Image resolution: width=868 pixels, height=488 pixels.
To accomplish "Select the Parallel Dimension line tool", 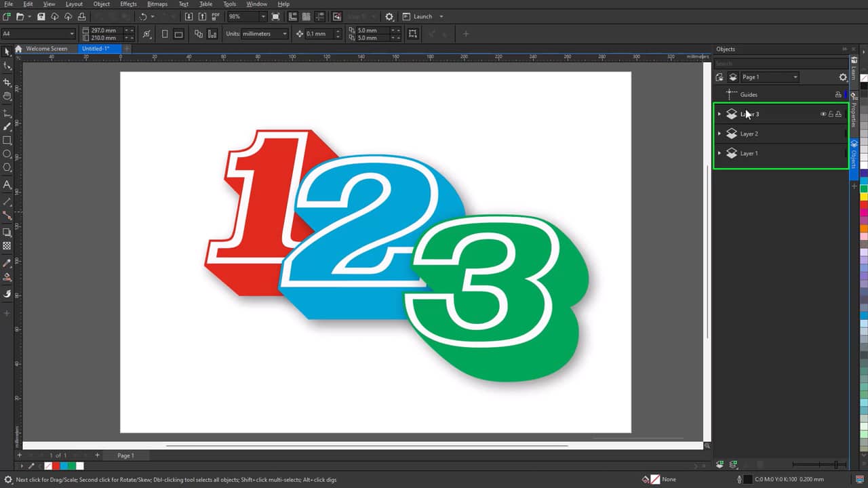I will pos(7,201).
